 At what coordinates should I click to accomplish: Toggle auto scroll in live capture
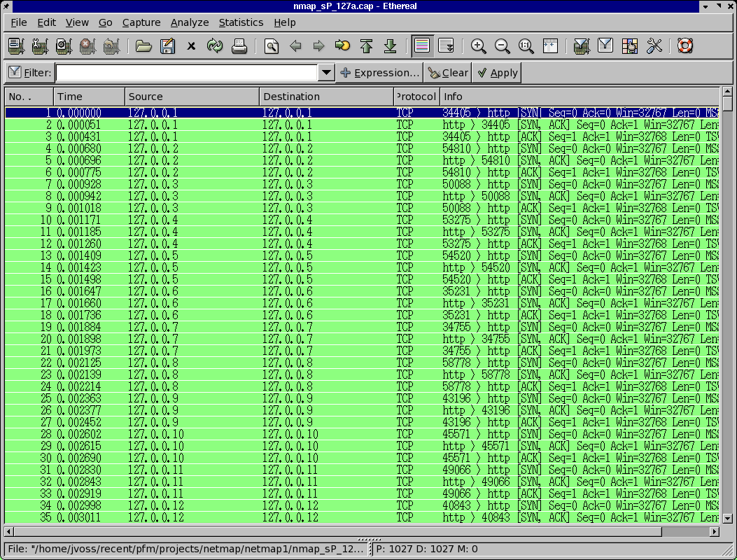[x=446, y=45]
